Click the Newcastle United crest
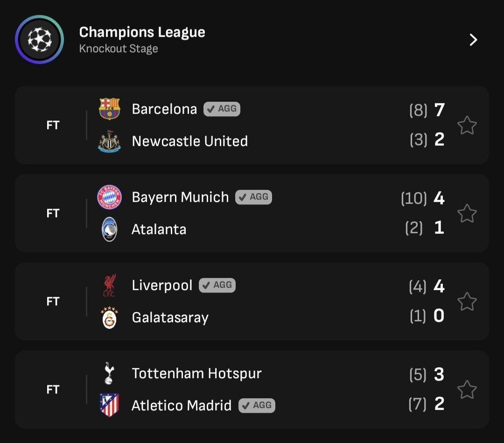The height and width of the screenshot is (443, 504). coord(110,141)
